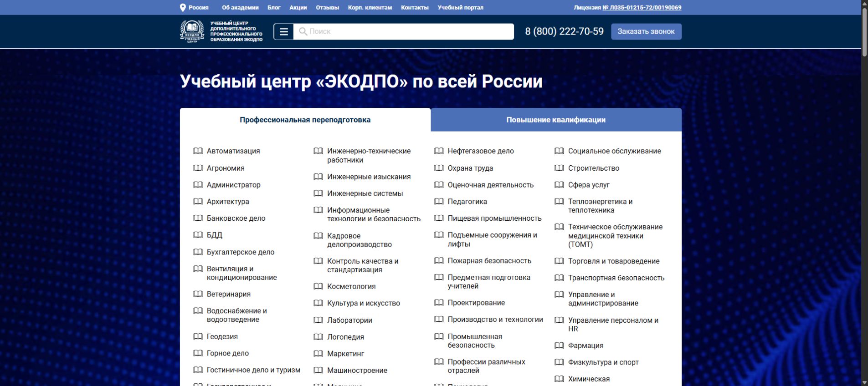The image size is (868, 386).
Task: Open Информационные технологии и безопасность link
Action: point(374,214)
